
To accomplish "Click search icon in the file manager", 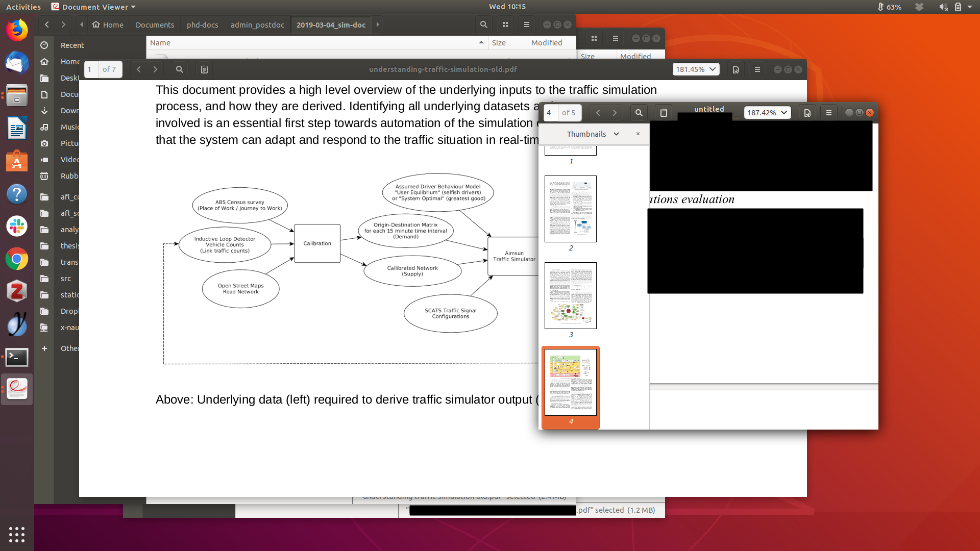I will click(483, 24).
